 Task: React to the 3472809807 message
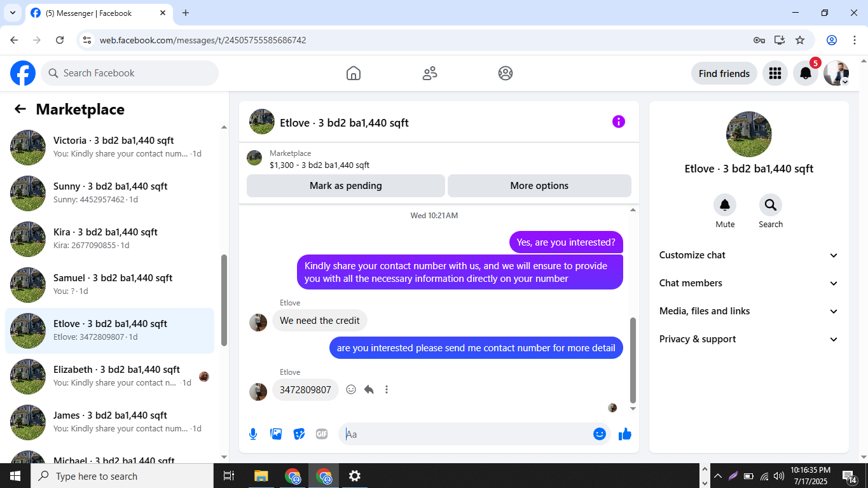click(x=351, y=389)
